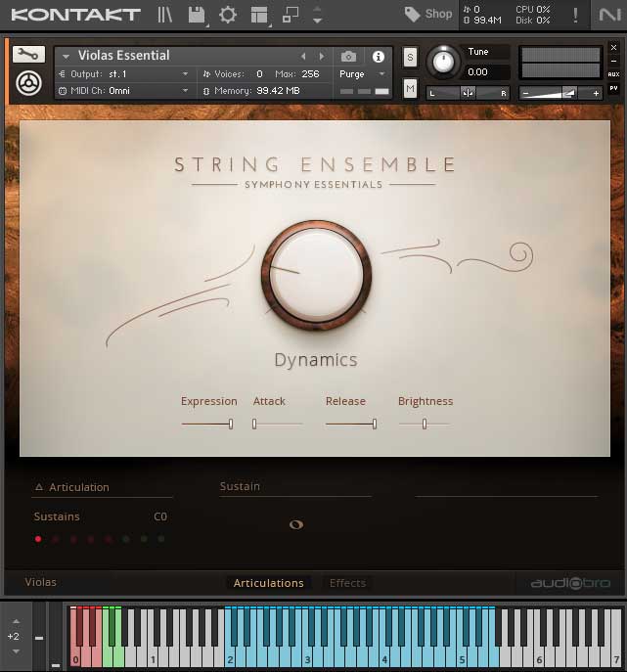Toggle the PV button
627x672 pixels.
[x=613, y=88]
